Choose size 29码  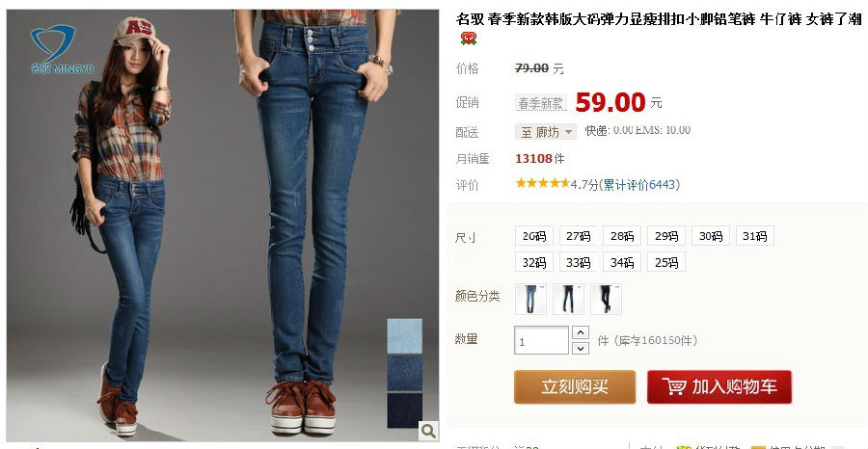point(666,236)
